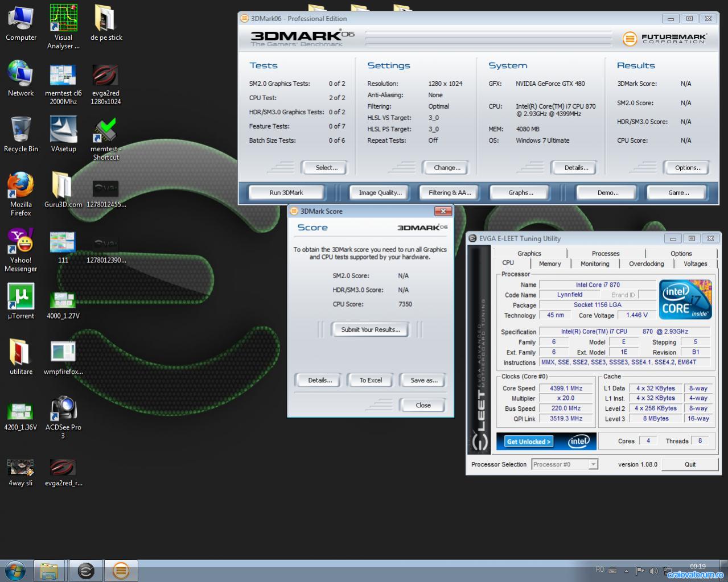Open the wmpfirefox desktop file
The width and height of the screenshot is (728, 582).
tap(63, 357)
